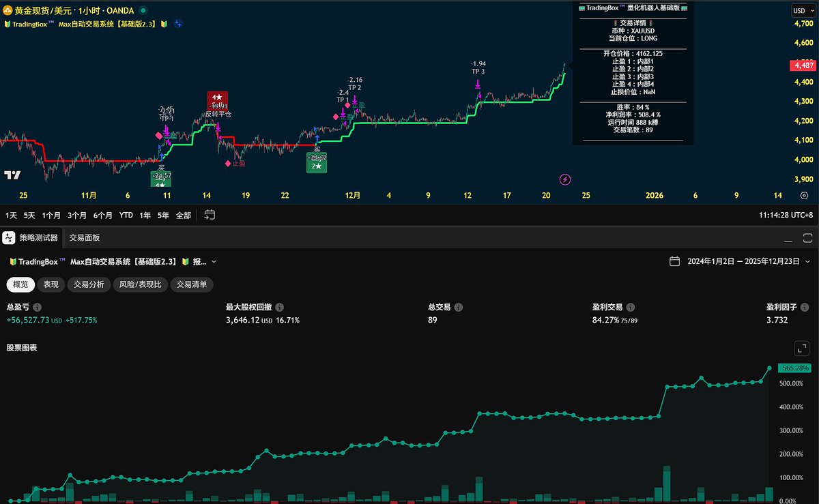Set chart range to 全部

(184, 215)
